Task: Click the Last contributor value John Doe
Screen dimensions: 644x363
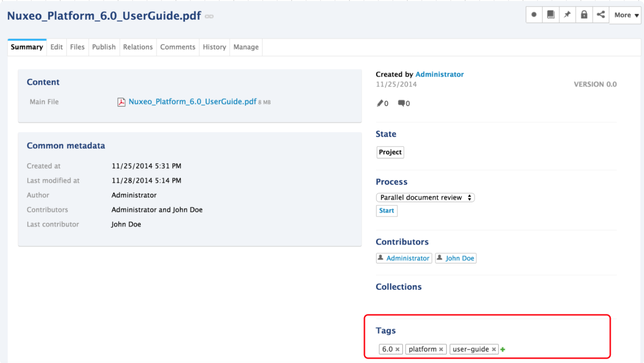Action: 126,224
